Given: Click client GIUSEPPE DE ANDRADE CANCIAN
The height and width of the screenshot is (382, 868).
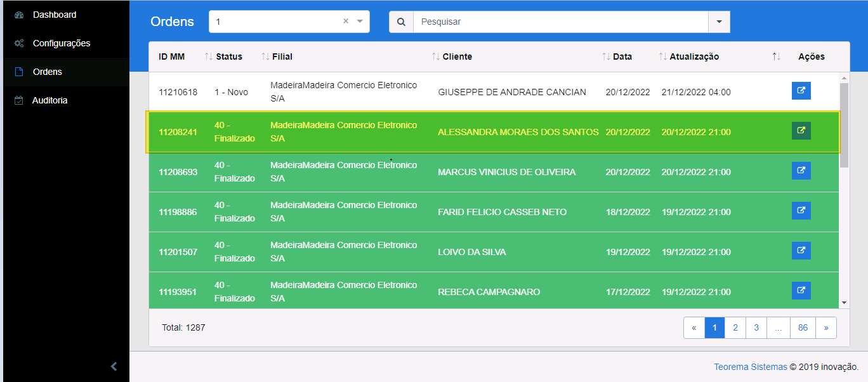Looking at the screenshot, I should tap(512, 92).
